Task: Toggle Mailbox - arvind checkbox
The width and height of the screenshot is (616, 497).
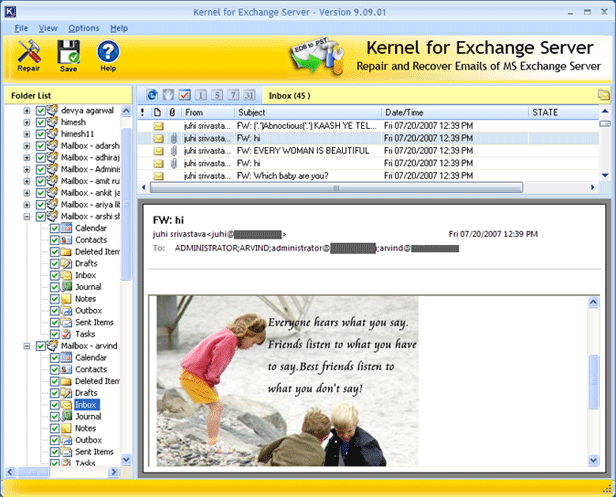Action: (x=40, y=346)
